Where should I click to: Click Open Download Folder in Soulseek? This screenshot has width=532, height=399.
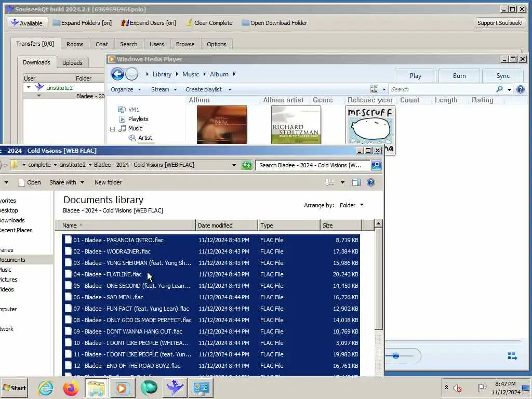coord(274,23)
